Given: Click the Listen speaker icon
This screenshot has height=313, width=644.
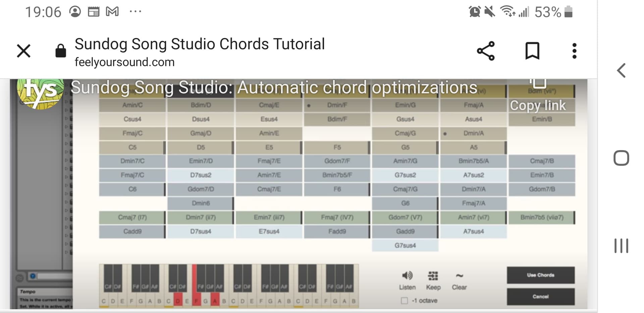Looking at the screenshot, I should pos(407,275).
